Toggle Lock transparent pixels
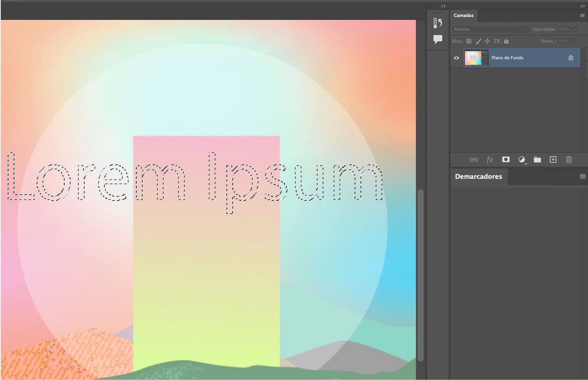 click(x=469, y=41)
